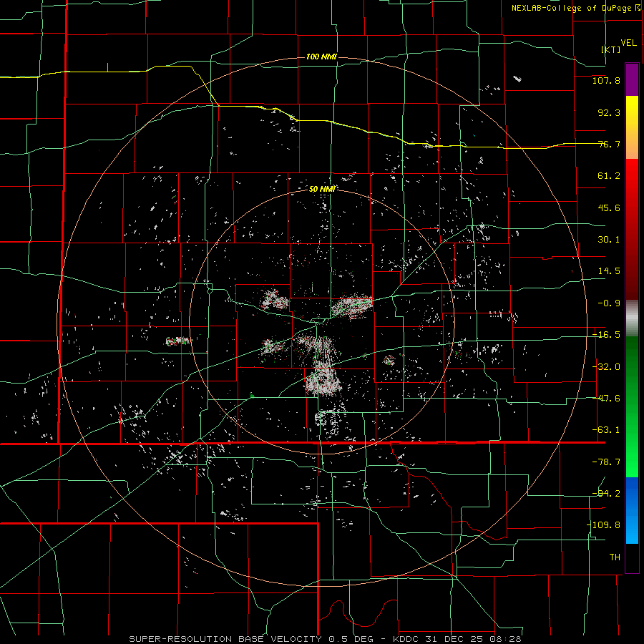The width and height of the screenshot is (644, 644).
Task: Click the 76.7 legend value
Action: click(609, 144)
